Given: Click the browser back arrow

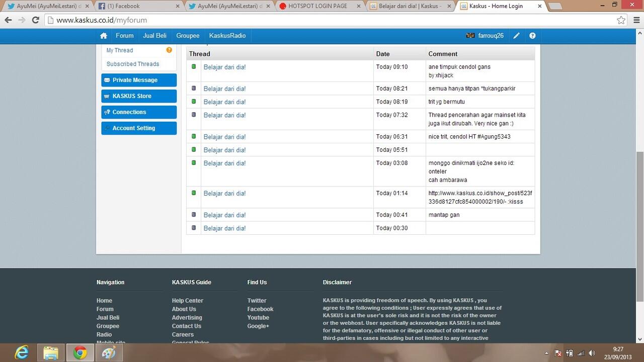Looking at the screenshot, I should [x=8, y=20].
